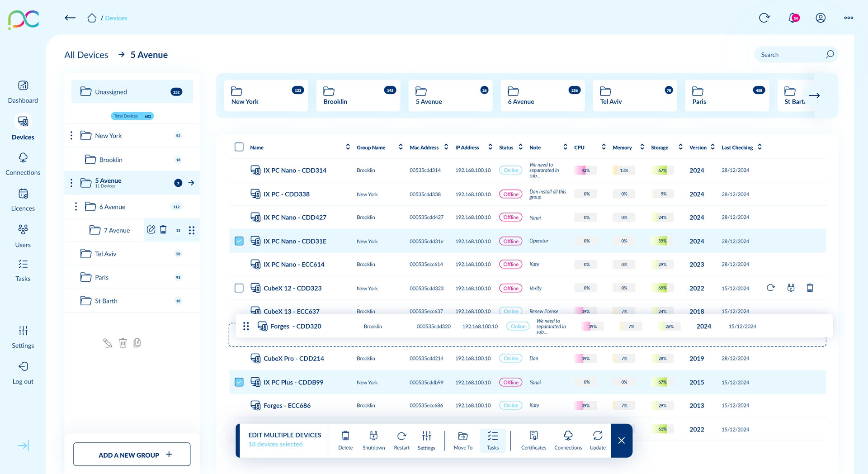This screenshot has height=474, width=868.
Task: Click the delete icon on CubeX 12 row
Action: (810, 288)
